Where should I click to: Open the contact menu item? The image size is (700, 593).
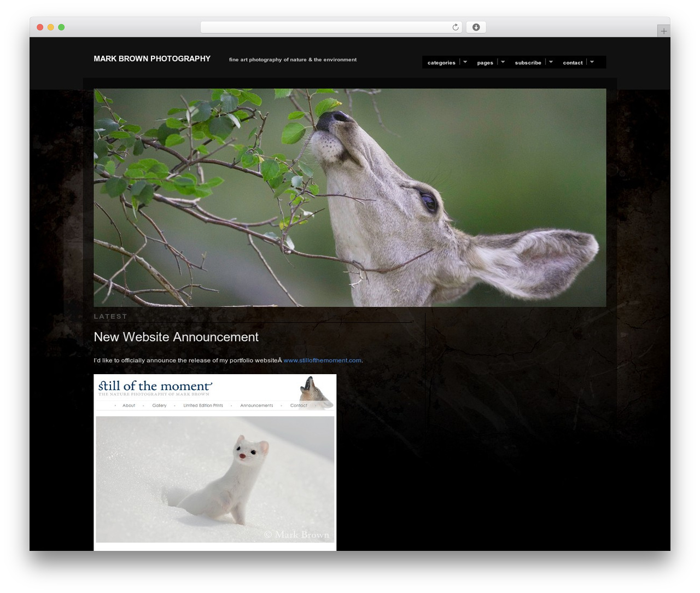coord(573,63)
